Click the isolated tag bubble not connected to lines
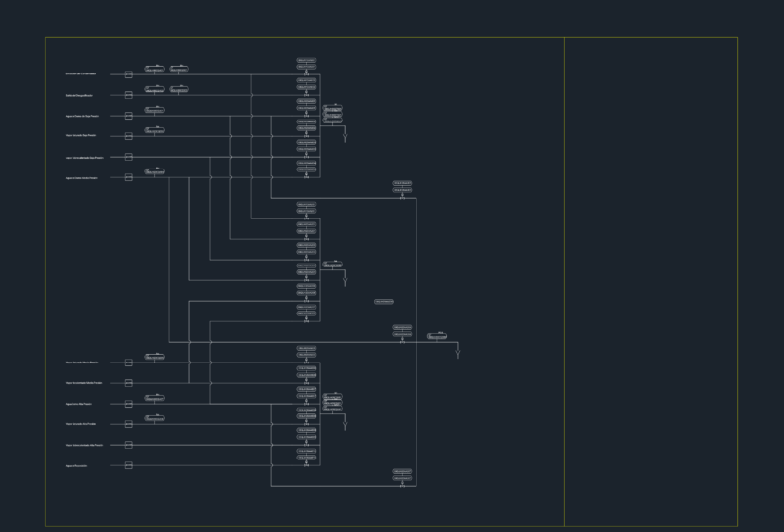Image resolution: width=784 pixels, height=532 pixels. [x=384, y=302]
